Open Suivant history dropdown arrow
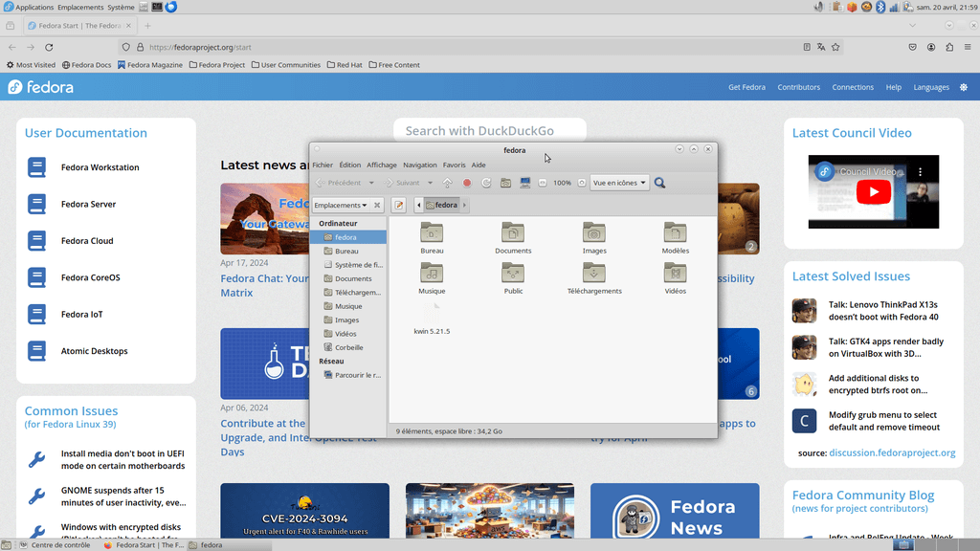The width and height of the screenshot is (980, 551). point(430,183)
